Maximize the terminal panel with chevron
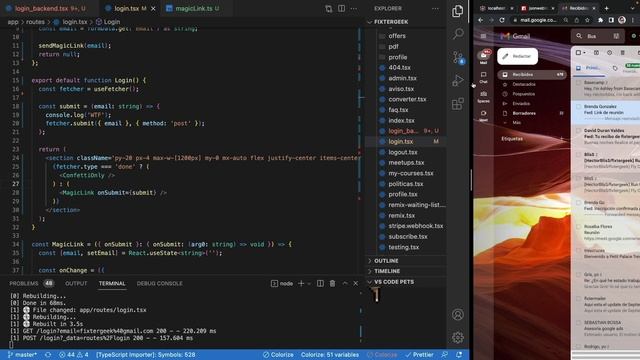 point(345,283)
